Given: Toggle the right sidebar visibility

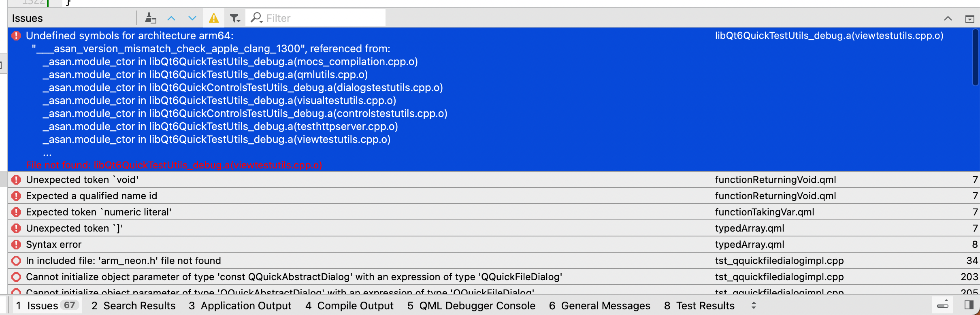Looking at the screenshot, I should coord(969,305).
